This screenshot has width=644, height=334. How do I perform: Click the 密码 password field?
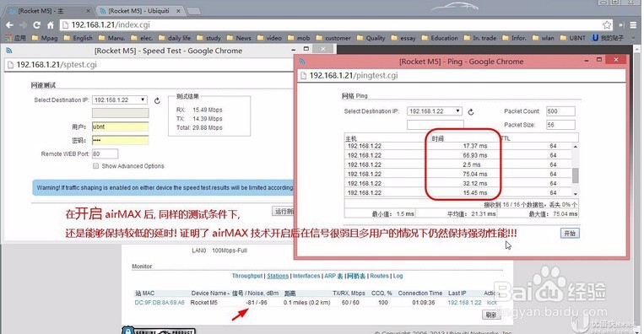click(x=120, y=141)
